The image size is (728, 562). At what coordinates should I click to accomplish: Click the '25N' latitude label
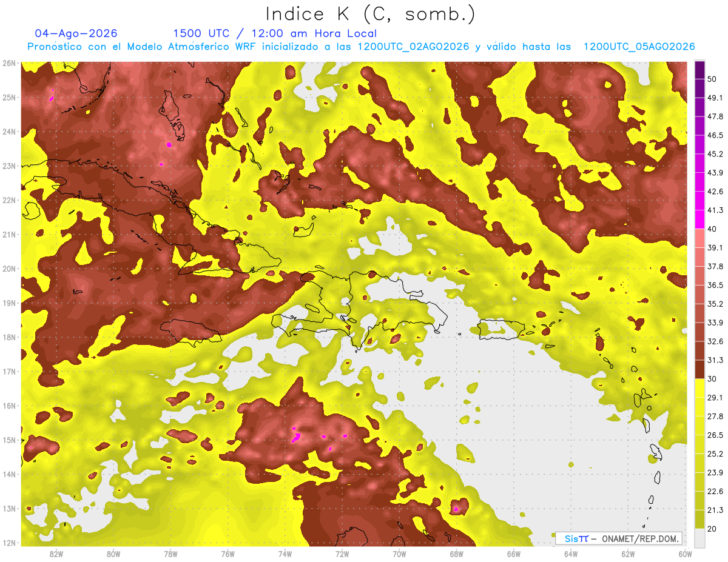pyautogui.click(x=8, y=97)
